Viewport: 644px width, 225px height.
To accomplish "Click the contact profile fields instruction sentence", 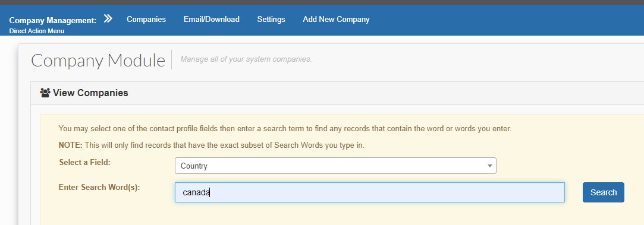I will tap(285, 129).
